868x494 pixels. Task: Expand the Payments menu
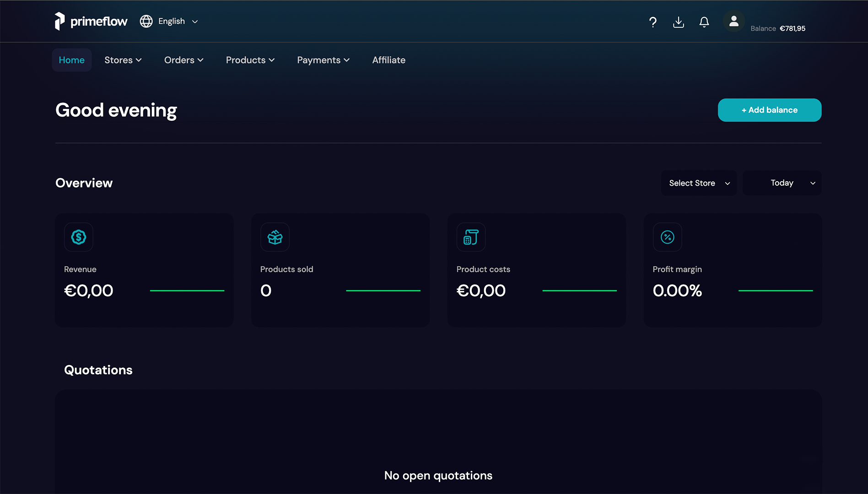pos(323,60)
